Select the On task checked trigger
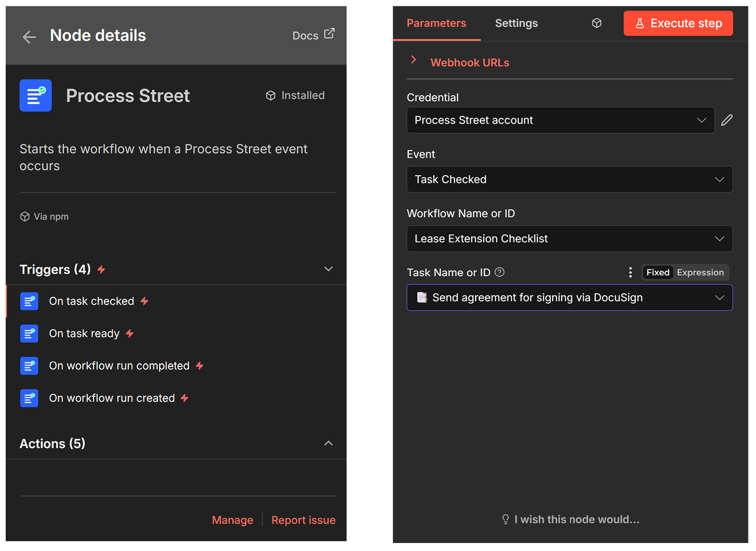This screenshot has height=551, width=756. tap(177, 301)
